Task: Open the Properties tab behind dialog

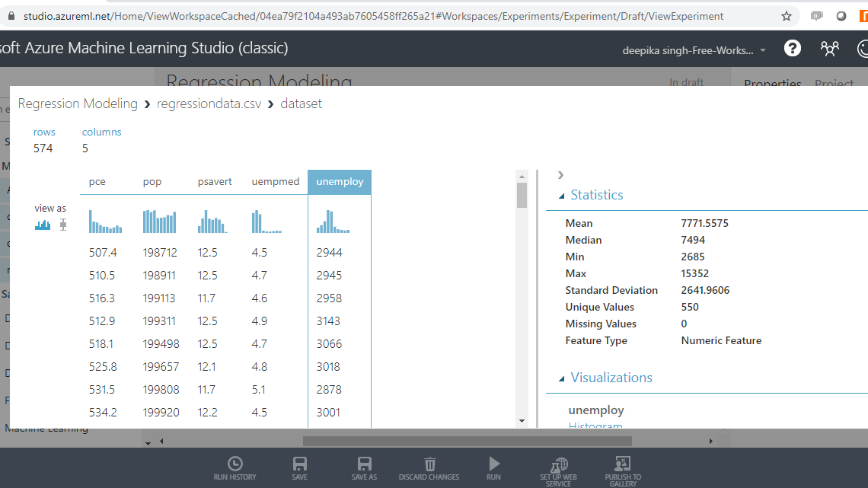Action: 772,83
